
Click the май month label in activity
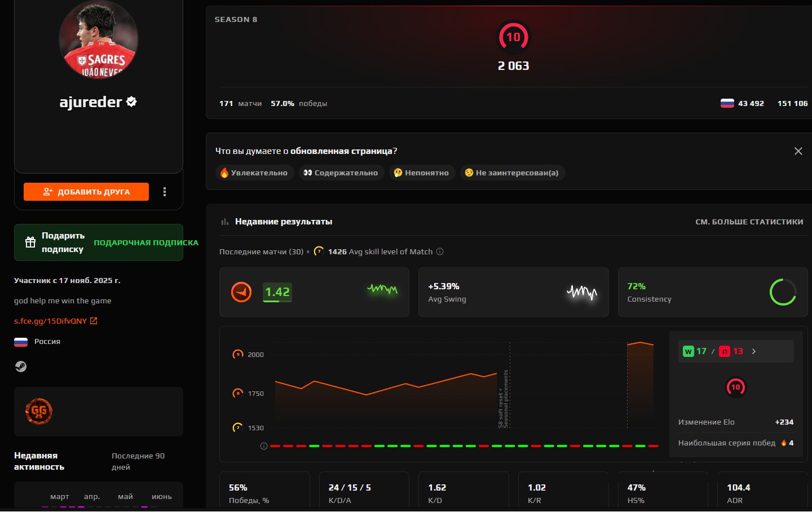(x=126, y=497)
